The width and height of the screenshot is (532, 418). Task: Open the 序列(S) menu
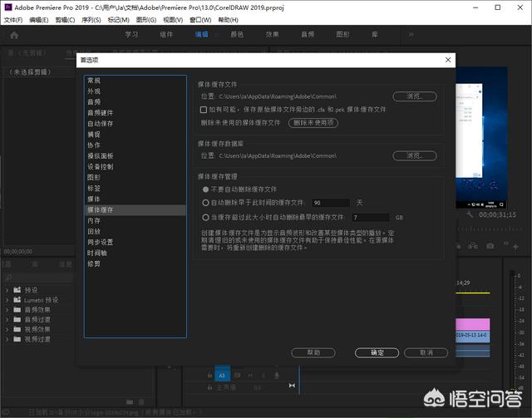91,20
